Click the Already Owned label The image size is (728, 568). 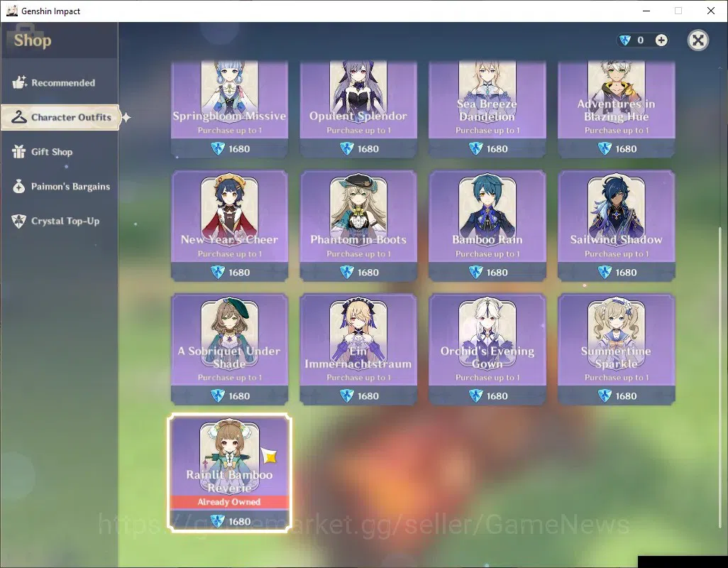tap(229, 502)
